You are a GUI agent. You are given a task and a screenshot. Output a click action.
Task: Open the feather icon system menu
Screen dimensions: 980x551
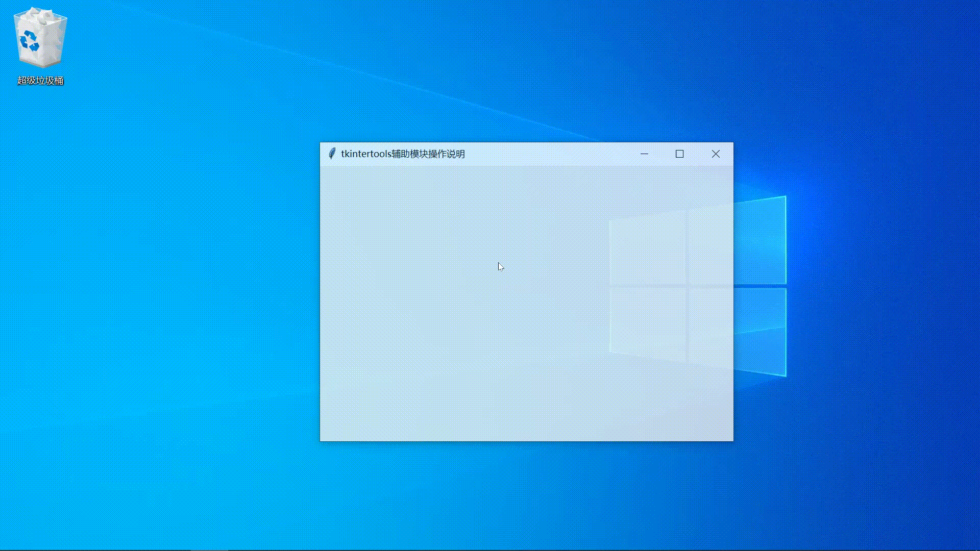(332, 154)
